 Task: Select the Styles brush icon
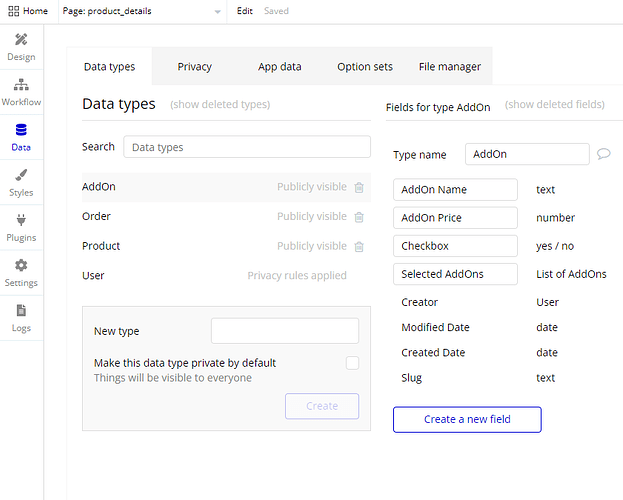[21, 175]
